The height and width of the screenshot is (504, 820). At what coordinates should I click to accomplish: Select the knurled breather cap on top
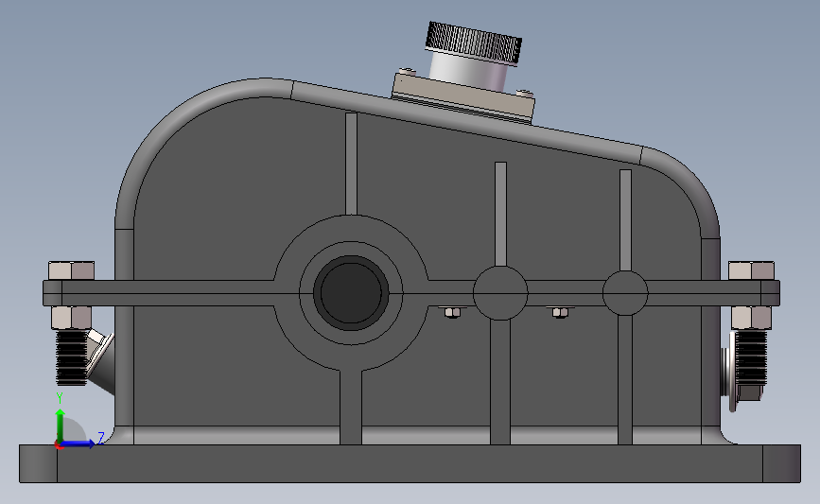(473, 43)
